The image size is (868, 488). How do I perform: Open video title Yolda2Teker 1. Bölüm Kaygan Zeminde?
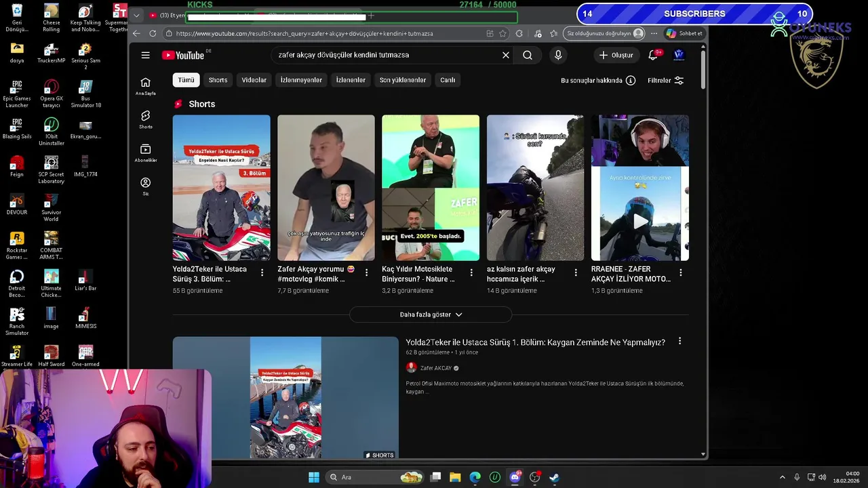[x=536, y=342]
